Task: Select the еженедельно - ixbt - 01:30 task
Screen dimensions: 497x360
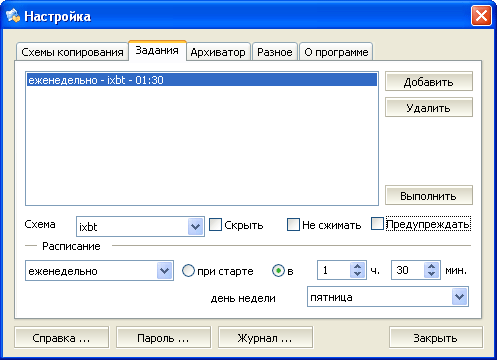Action: 202,80
